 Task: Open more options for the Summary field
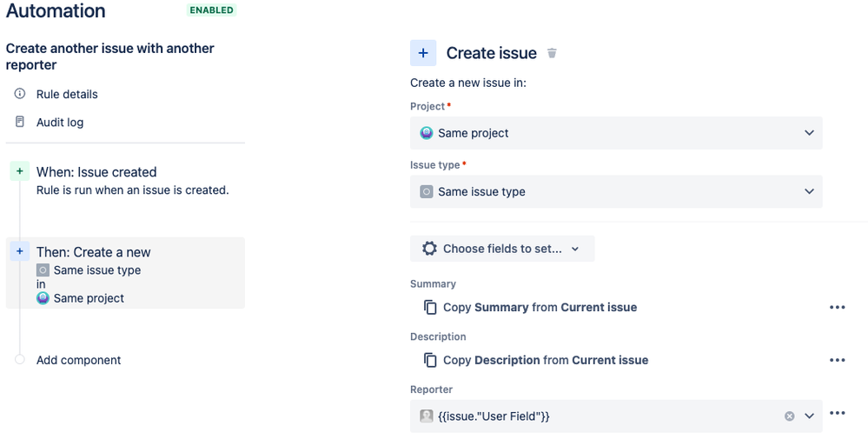pyautogui.click(x=838, y=307)
